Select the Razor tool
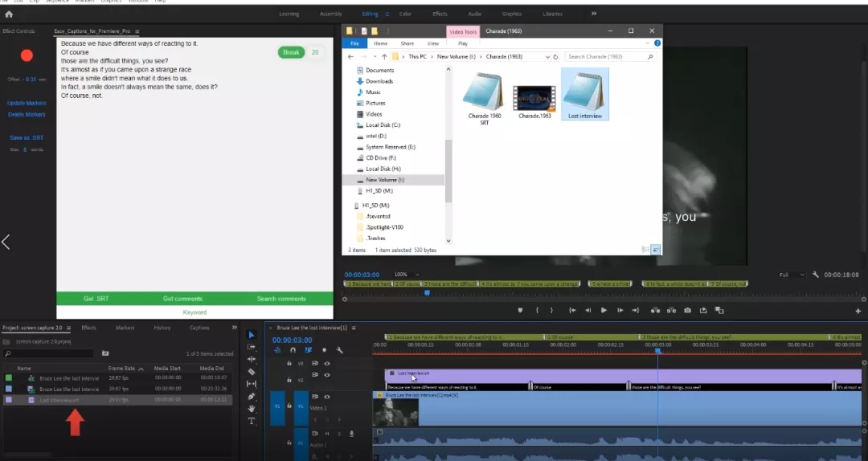The height and width of the screenshot is (461, 868). coord(252,372)
